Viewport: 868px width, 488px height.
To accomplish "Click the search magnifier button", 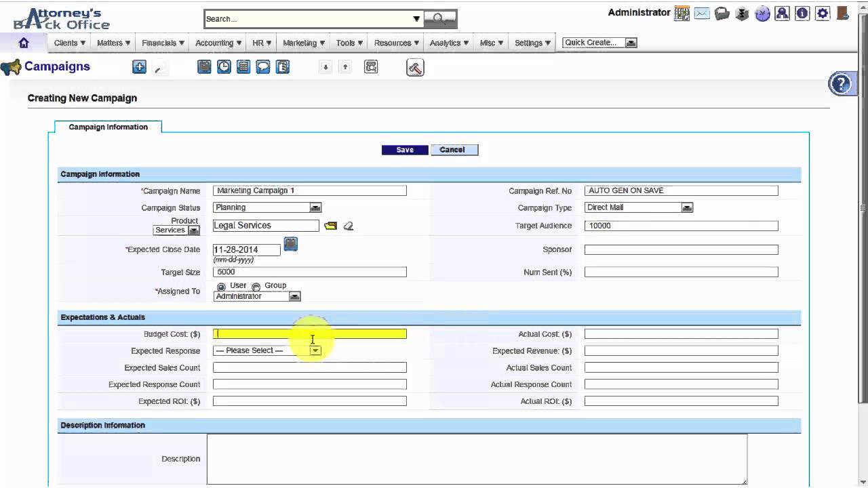I will point(440,18).
